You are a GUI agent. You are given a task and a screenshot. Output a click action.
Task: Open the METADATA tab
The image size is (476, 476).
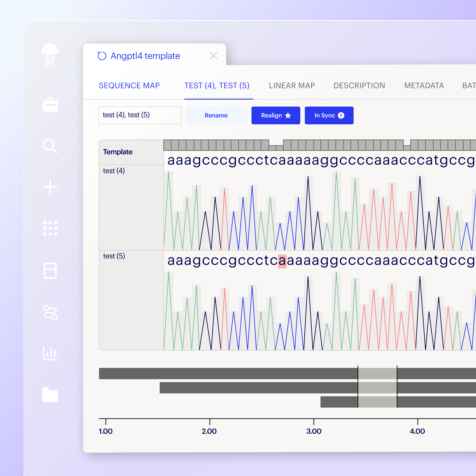click(x=423, y=86)
